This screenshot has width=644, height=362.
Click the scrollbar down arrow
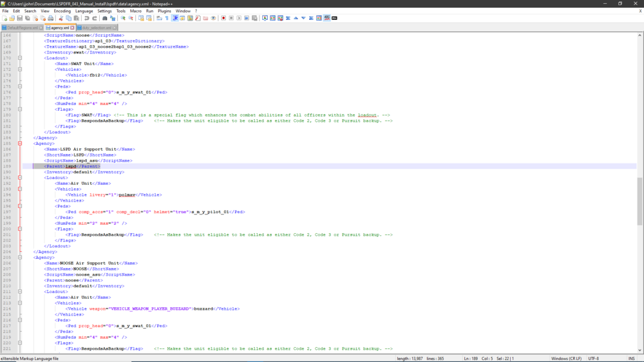[x=640, y=350]
